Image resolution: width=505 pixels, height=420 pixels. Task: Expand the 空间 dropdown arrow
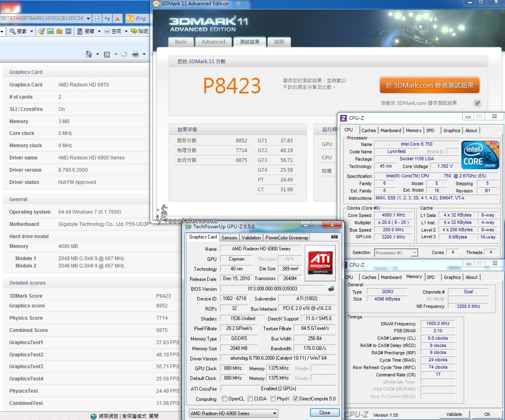(126, 31)
